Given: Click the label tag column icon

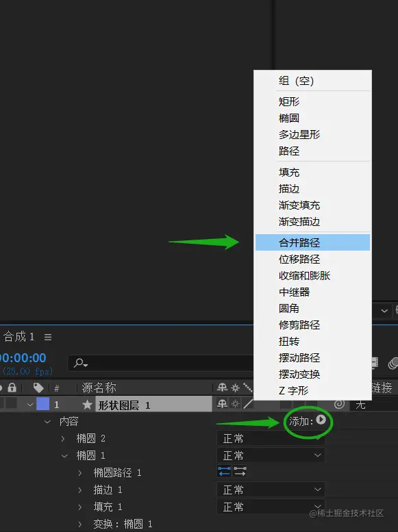Looking at the screenshot, I should coord(38,388).
